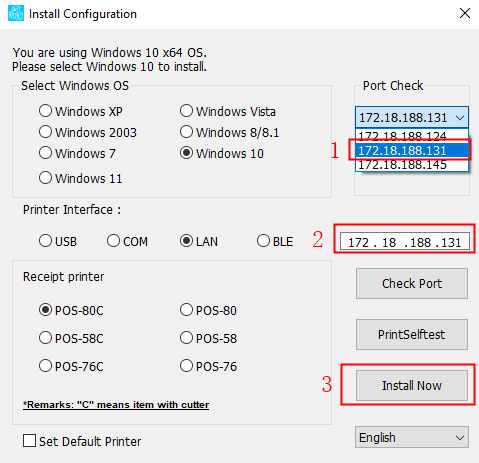Click the Check Port button
The image size is (479, 463).
tap(412, 284)
